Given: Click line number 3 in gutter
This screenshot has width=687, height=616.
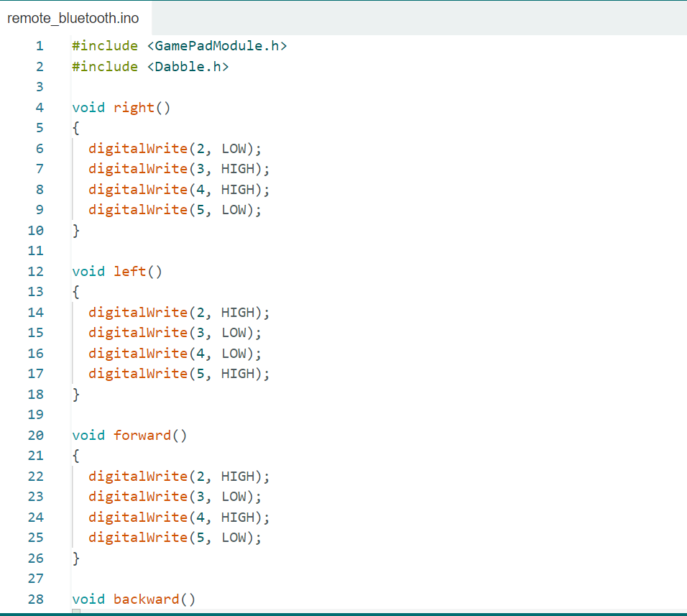Looking at the screenshot, I should click(40, 87).
